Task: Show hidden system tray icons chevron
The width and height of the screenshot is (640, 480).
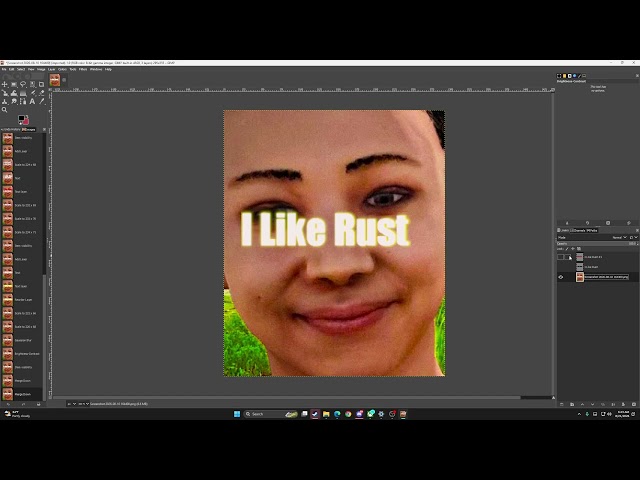Action: [579, 414]
